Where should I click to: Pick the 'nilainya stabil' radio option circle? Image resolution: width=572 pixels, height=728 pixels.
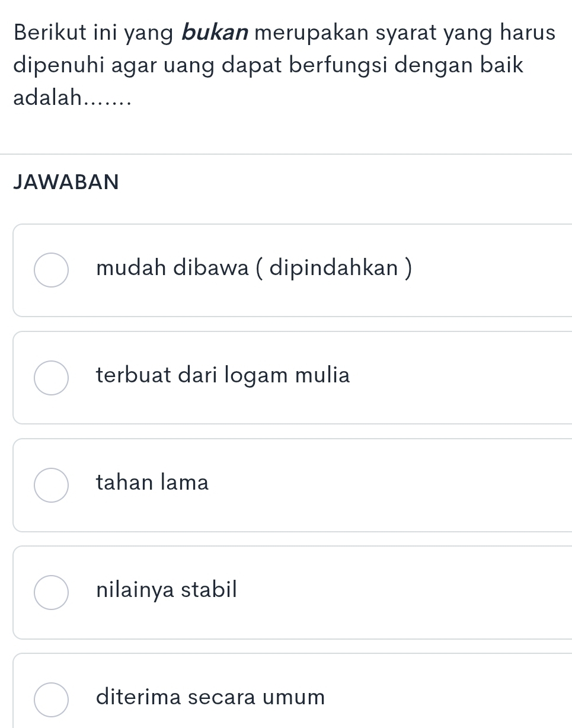click(x=51, y=592)
